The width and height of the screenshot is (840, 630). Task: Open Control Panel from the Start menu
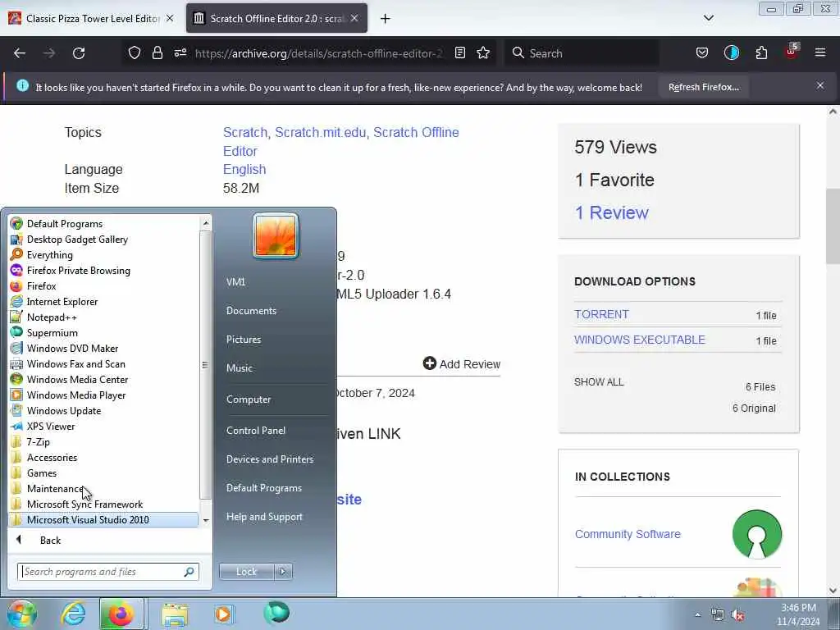256,430
